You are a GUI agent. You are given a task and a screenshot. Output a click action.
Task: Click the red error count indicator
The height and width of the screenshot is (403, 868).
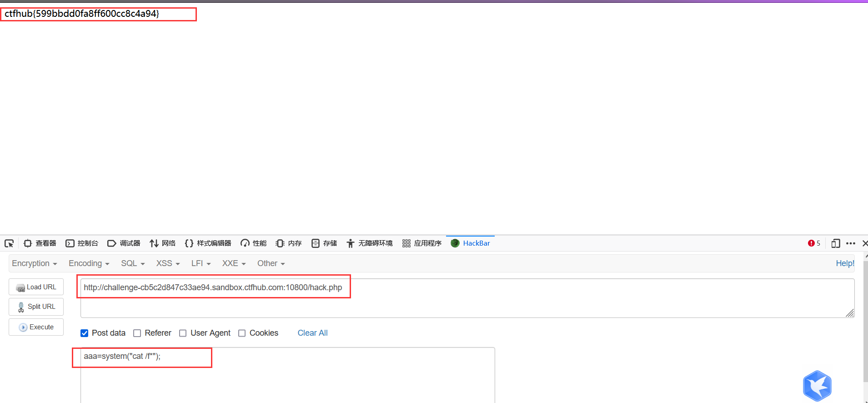[814, 243]
